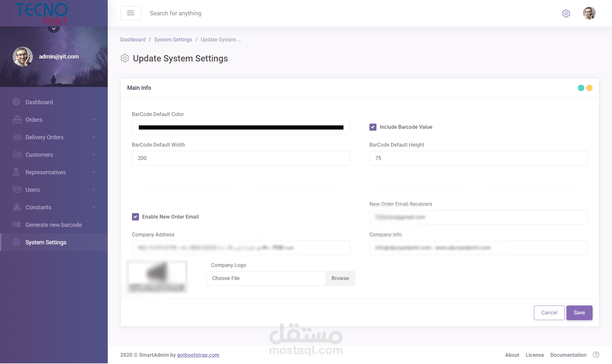Click the help question mark icon in footer

(x=596, y=355)
